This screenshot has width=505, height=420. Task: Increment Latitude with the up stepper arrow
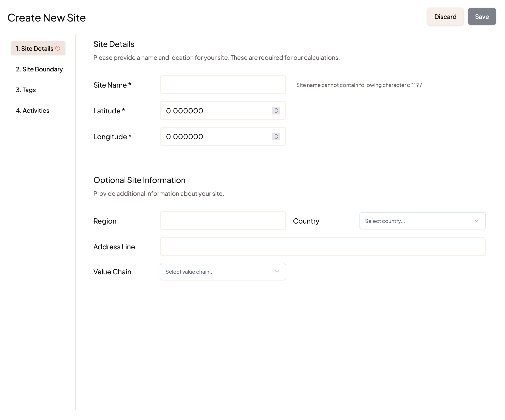[x=276, y=109]
